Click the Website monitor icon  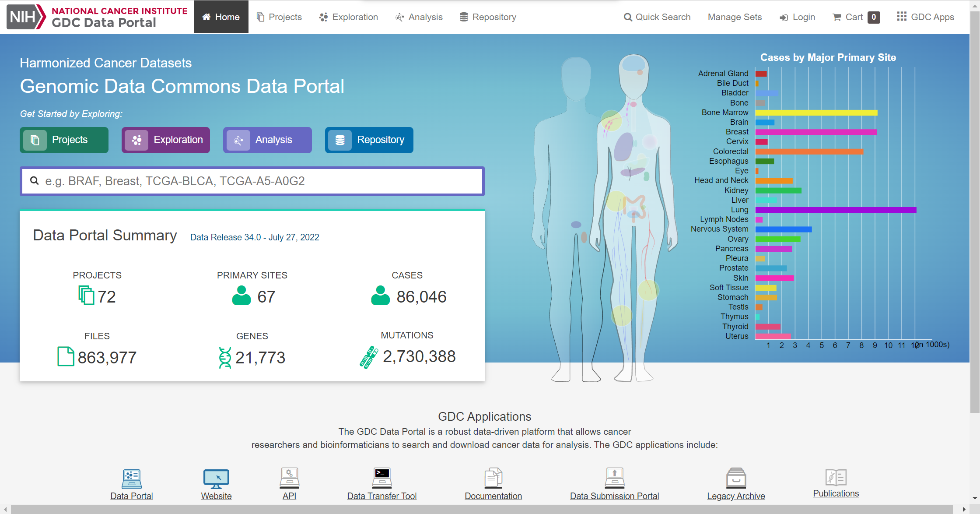(x=216, y=479)
